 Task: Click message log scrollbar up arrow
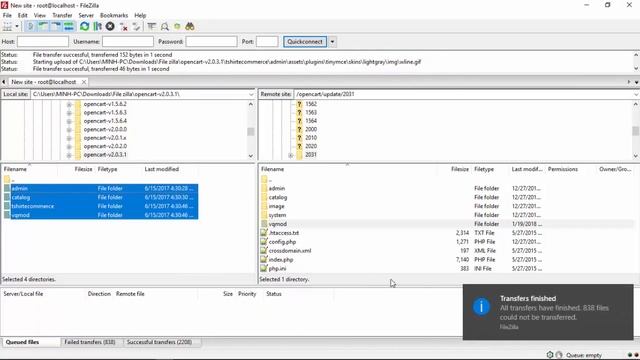click(636, 55)
